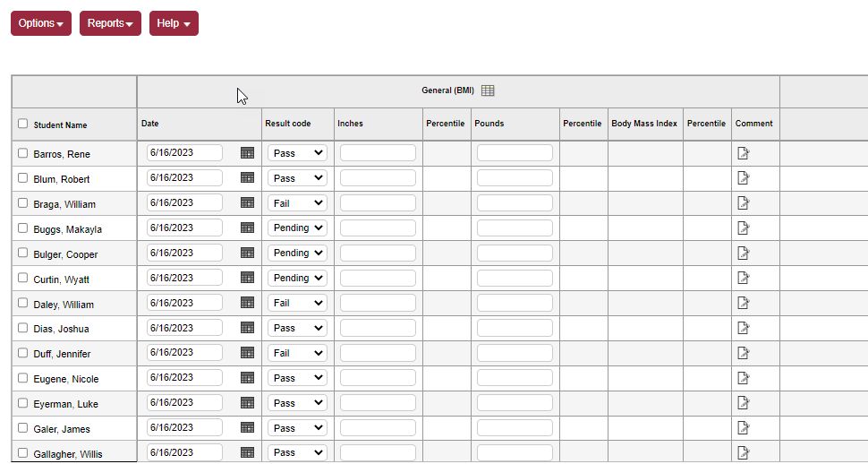The image size is (868, 464).
Task: Open comment note for Gallagher, Willis
Action: (743, 452)
